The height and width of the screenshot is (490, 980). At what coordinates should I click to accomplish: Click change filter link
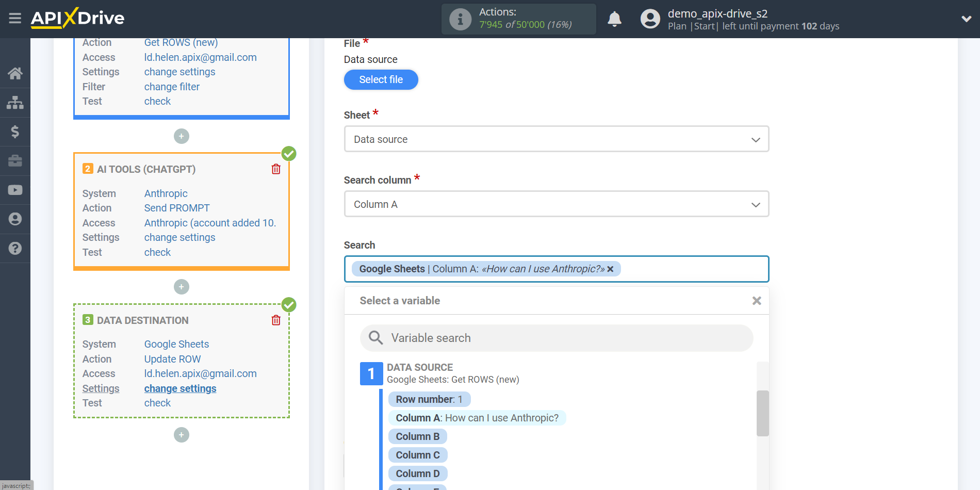172,87
